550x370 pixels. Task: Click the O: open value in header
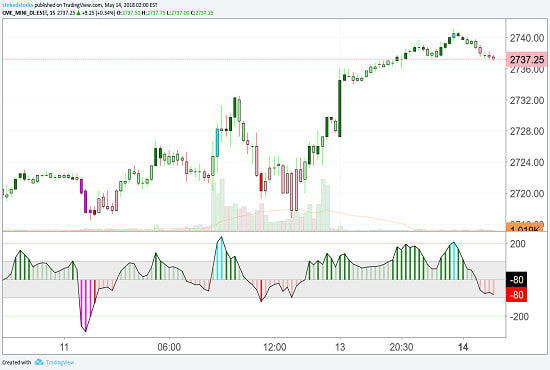[128, 13]
